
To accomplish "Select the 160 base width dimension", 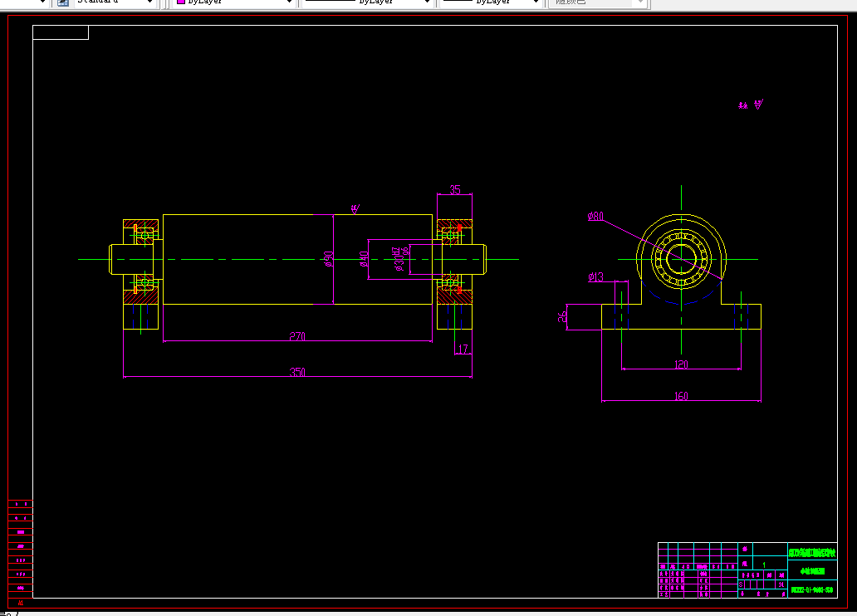I will pos(681,396).
